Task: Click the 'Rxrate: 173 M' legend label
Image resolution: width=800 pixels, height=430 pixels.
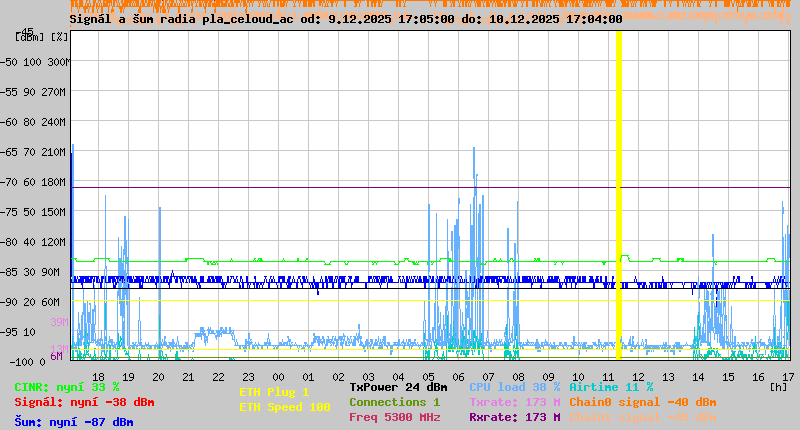Action: click(515, 417)
